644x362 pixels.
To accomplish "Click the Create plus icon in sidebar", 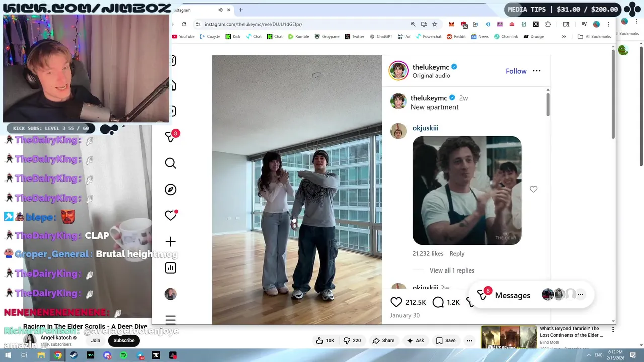I will click(171, 242).
